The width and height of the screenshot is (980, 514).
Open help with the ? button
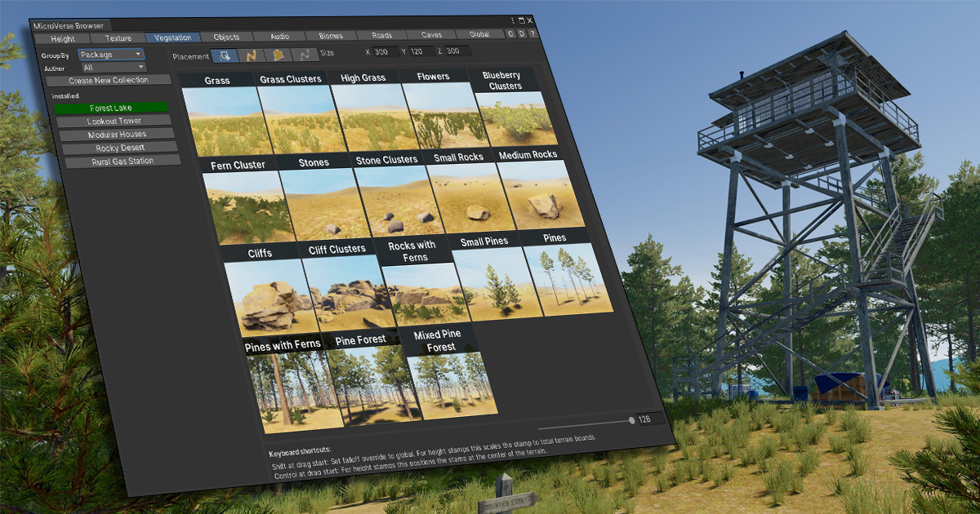pyautogui.click(x=532, y=34)
